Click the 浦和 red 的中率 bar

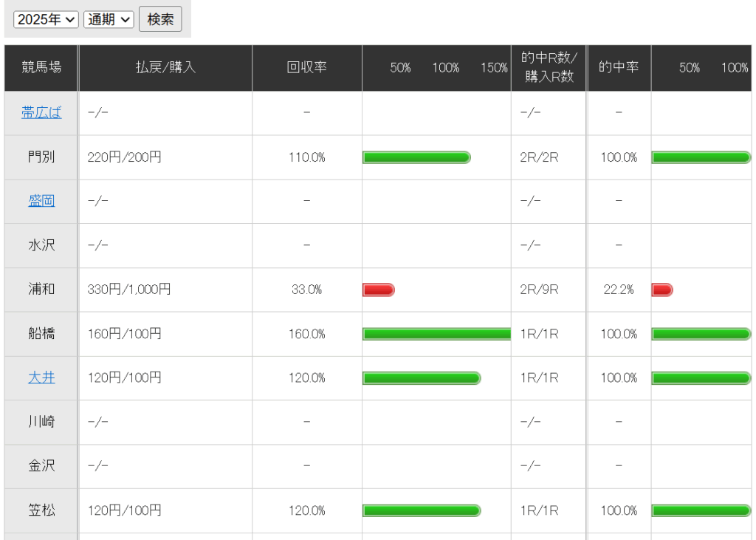coord(661,290)
